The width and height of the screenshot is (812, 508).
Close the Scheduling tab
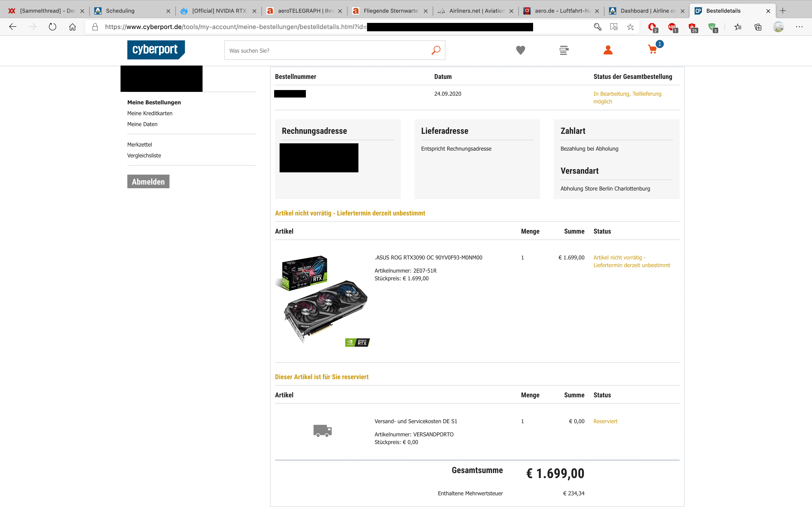coord(168,11)
